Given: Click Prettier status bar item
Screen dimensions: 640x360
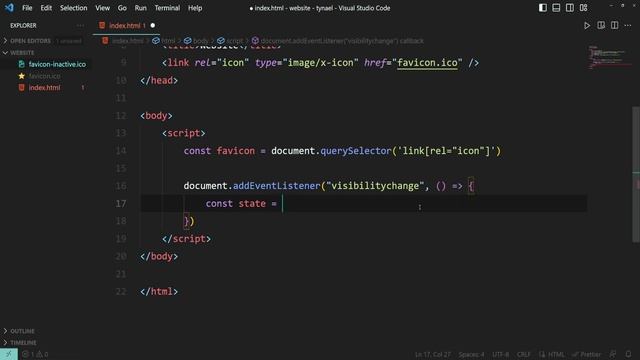Looking at the screenshot, I should [587, 354].
